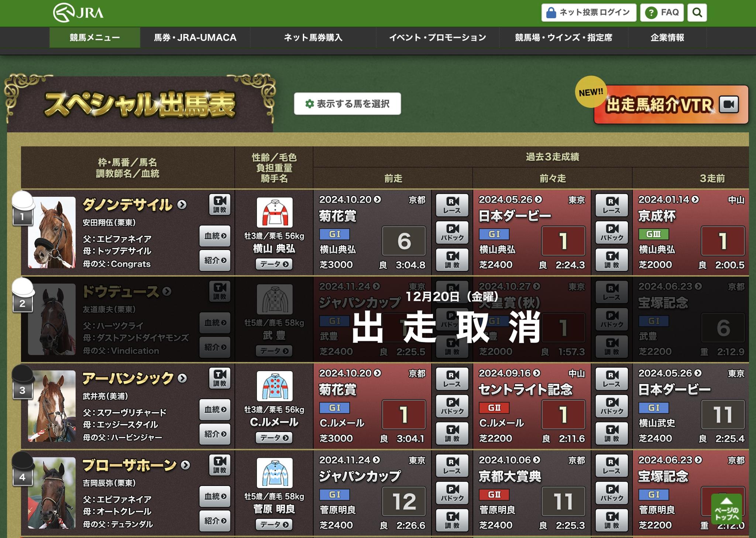Open セントライト記念 レース video icon
This screenshot has width=756, height=538.
[612, 378]
